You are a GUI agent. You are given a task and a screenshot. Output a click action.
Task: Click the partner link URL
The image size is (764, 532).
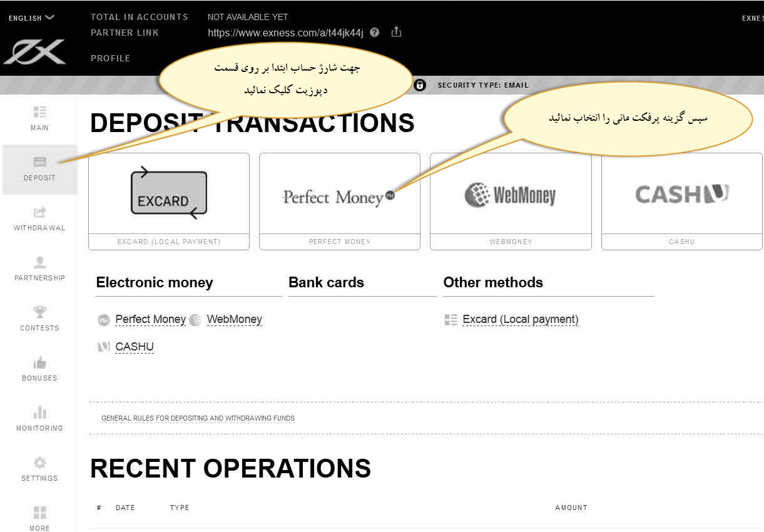(x=285, y=33)
